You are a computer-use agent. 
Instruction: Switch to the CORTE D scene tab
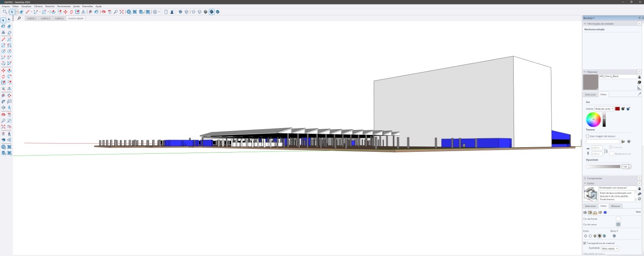(x=45, y=19)
